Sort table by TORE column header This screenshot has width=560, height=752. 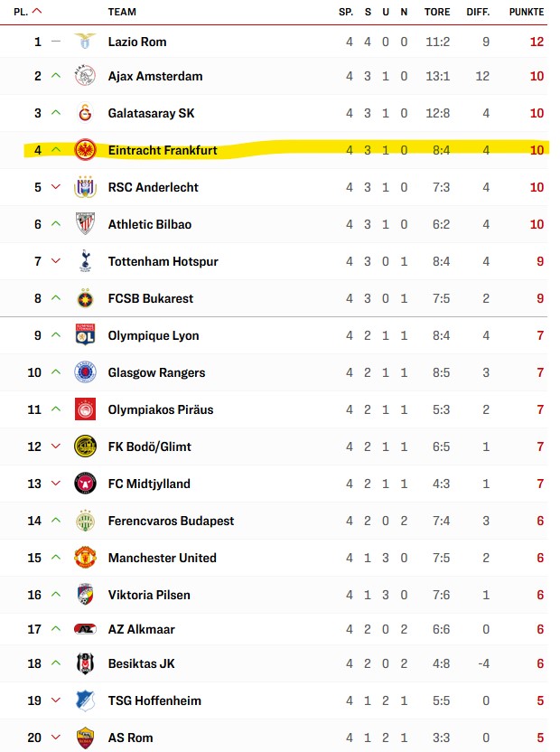click(437, 12)
